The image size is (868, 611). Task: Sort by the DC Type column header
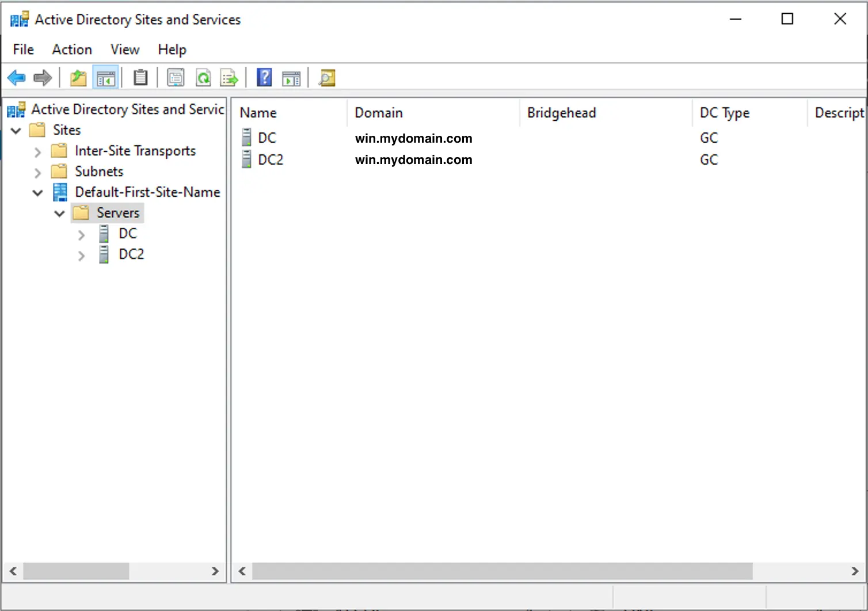tap(750, 113)
